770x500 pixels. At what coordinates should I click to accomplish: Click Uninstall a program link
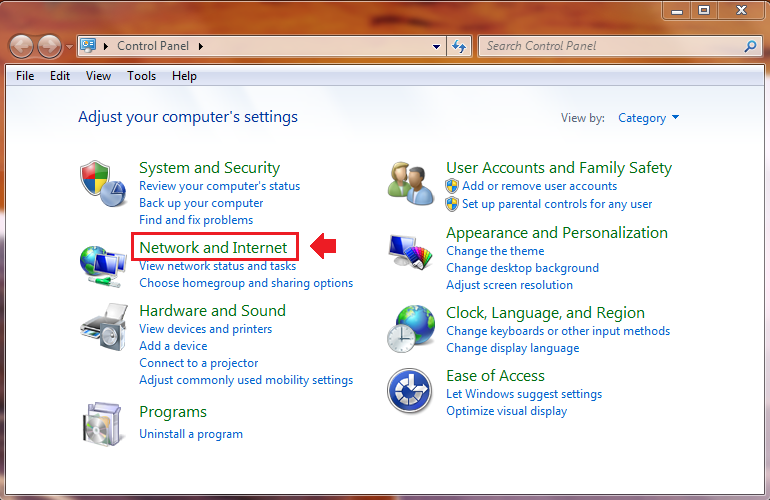click(x=191, y=434)
